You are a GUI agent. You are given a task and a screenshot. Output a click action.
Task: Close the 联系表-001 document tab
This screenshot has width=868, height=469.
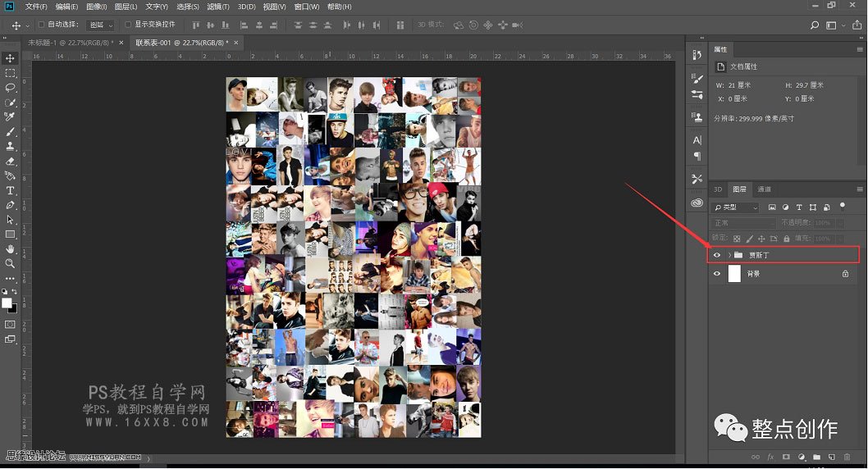click(x=235, y=43)
